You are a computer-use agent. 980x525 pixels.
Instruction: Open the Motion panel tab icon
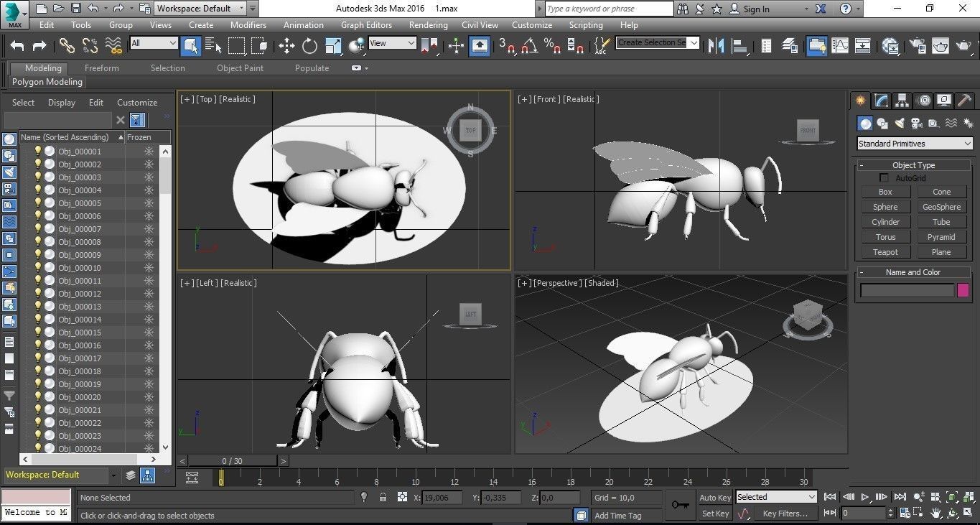coord(924,101)
